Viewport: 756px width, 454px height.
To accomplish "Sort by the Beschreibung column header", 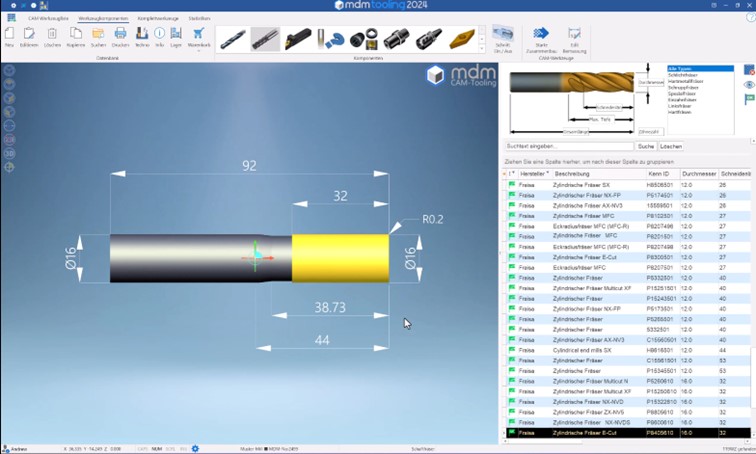I will [x=571, y=174].
